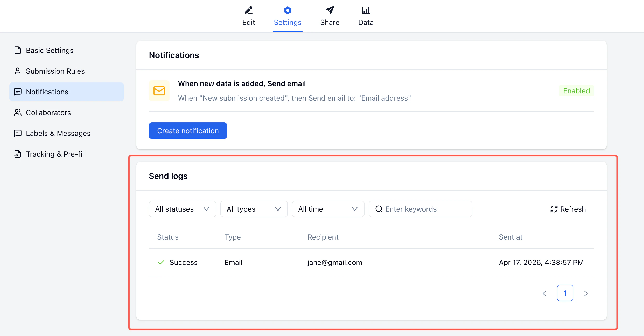Expand the All types filter
Viewport: 644px width, 336px height.
(254, 209)
